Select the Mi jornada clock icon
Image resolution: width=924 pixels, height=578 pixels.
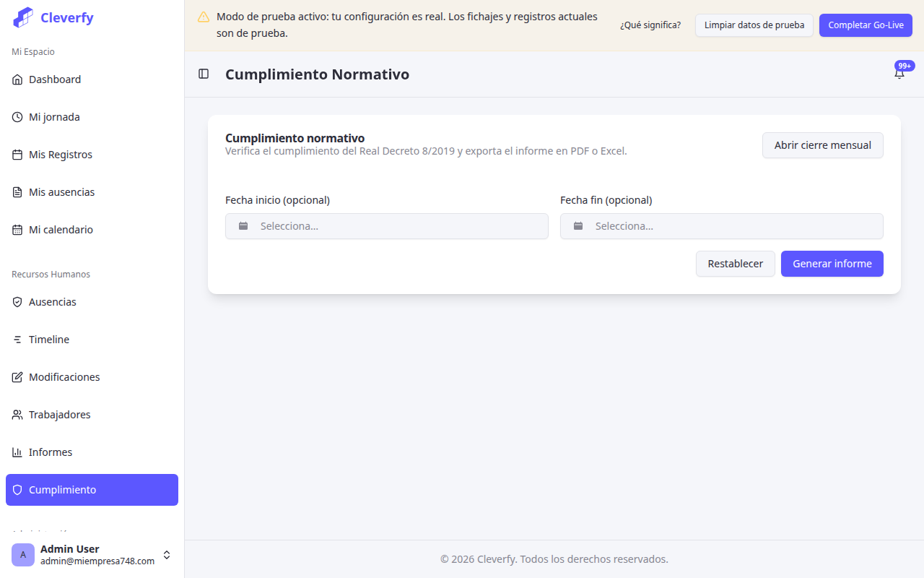coord(17,116)
